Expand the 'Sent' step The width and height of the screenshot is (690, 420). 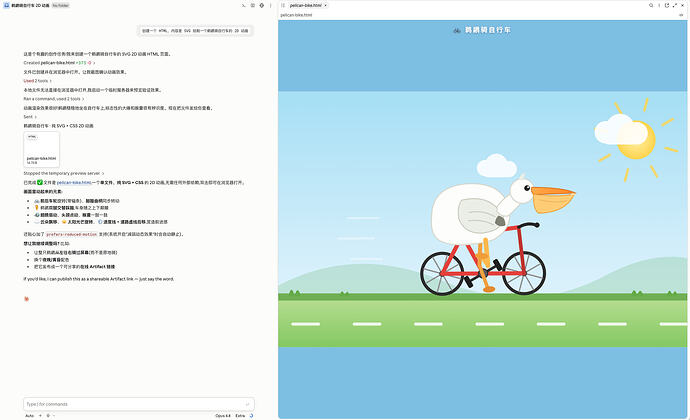tap(30, 117)
